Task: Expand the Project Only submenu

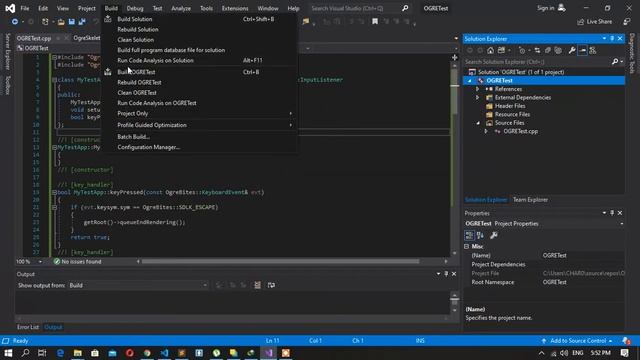Action: tap(200, 113)
